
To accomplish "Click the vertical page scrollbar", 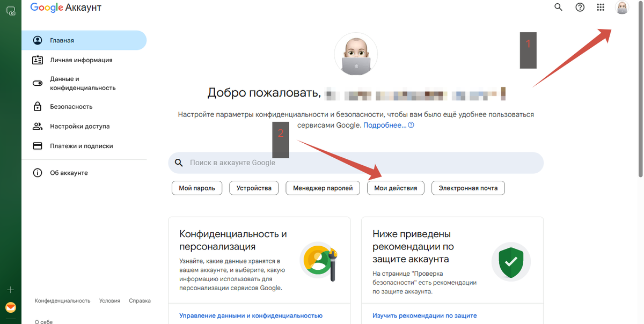I will (641, 89).
